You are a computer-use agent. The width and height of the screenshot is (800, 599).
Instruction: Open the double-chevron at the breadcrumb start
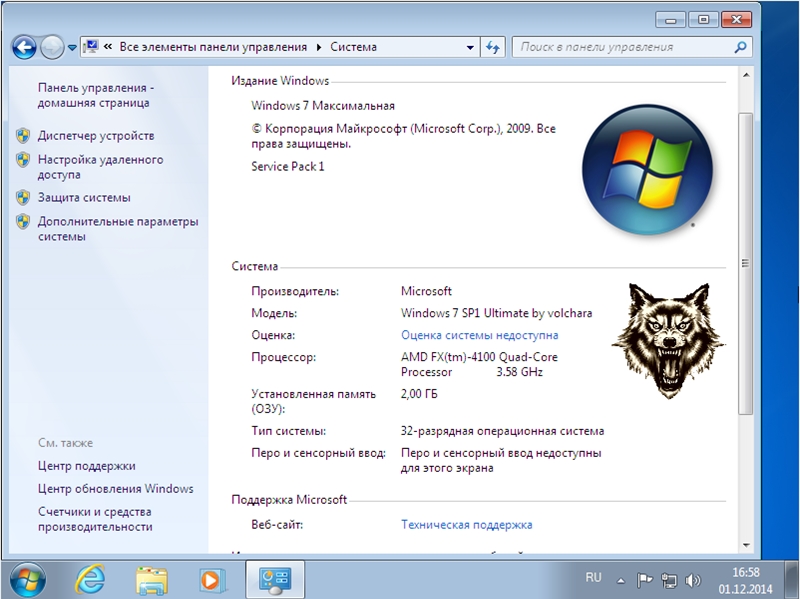click(x=108, y=47)
